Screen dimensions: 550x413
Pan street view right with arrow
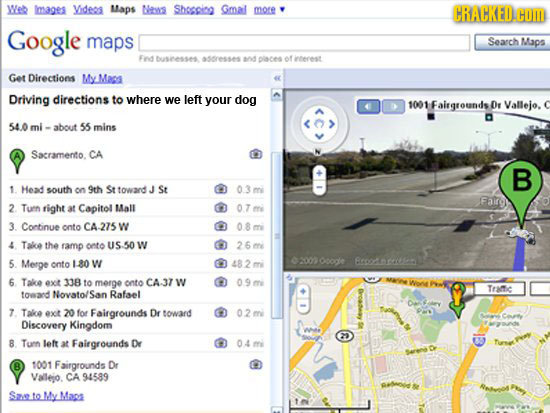(x=332, y=124)
